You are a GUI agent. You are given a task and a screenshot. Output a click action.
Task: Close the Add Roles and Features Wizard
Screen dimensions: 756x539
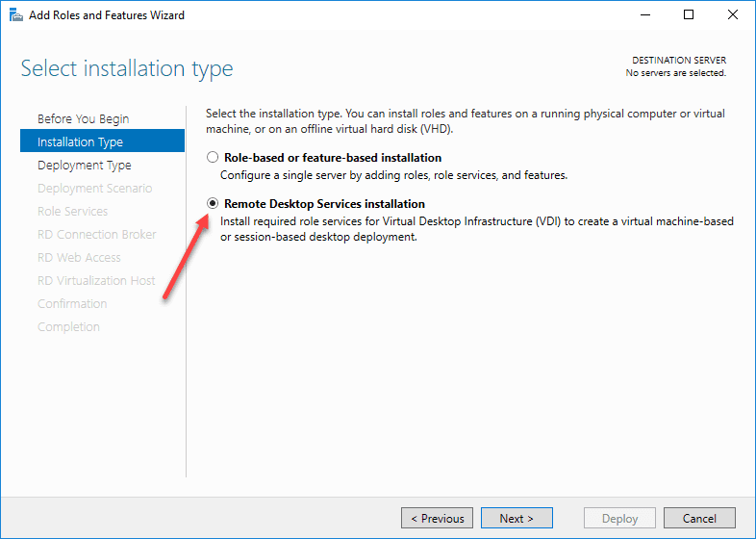[x=733, y=14]
